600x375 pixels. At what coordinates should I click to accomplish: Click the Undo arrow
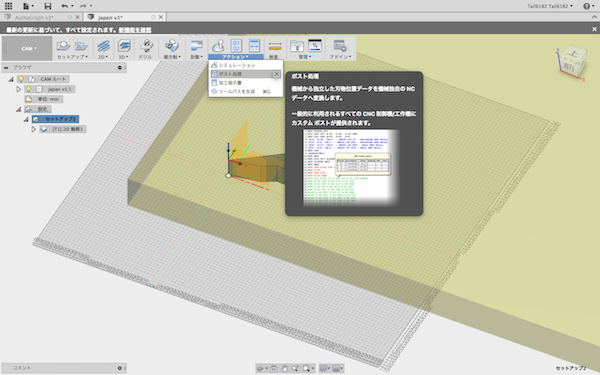click(x=65, y=6)
